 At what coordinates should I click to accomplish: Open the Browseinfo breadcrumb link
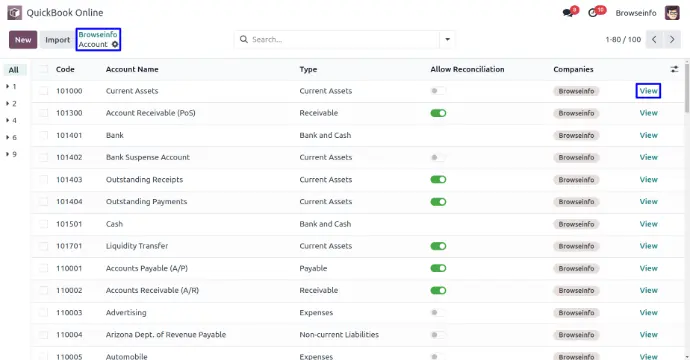pos(98,34)
